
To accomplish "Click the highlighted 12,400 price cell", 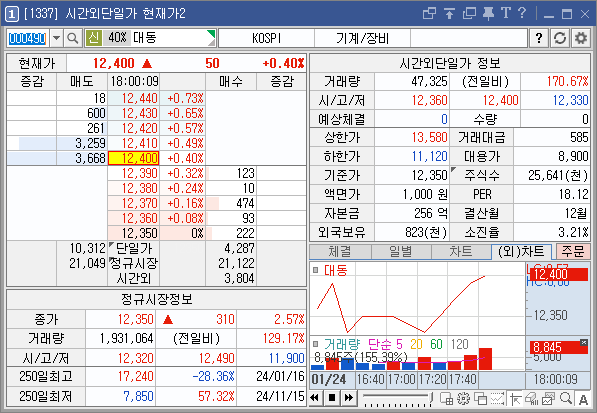I will (x=134, y=158).
